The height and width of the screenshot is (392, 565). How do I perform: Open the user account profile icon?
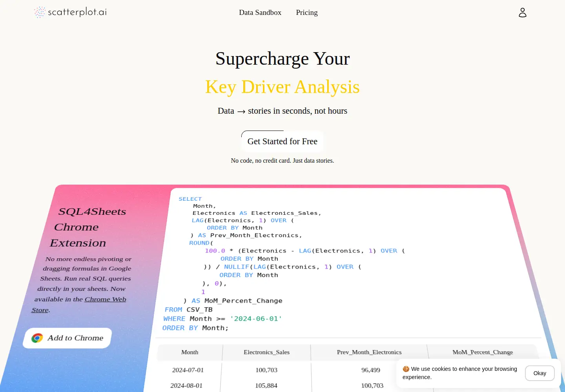[x=522, y=13]
